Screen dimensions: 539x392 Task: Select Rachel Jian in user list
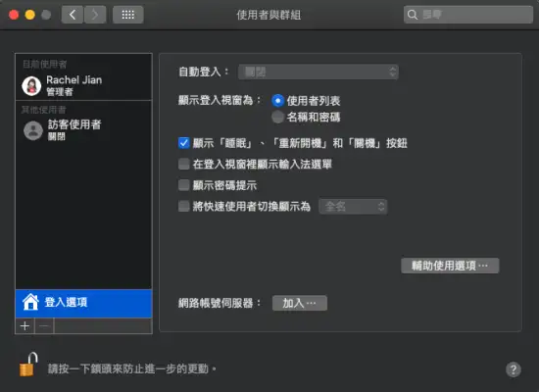click(x=83, y=85)
